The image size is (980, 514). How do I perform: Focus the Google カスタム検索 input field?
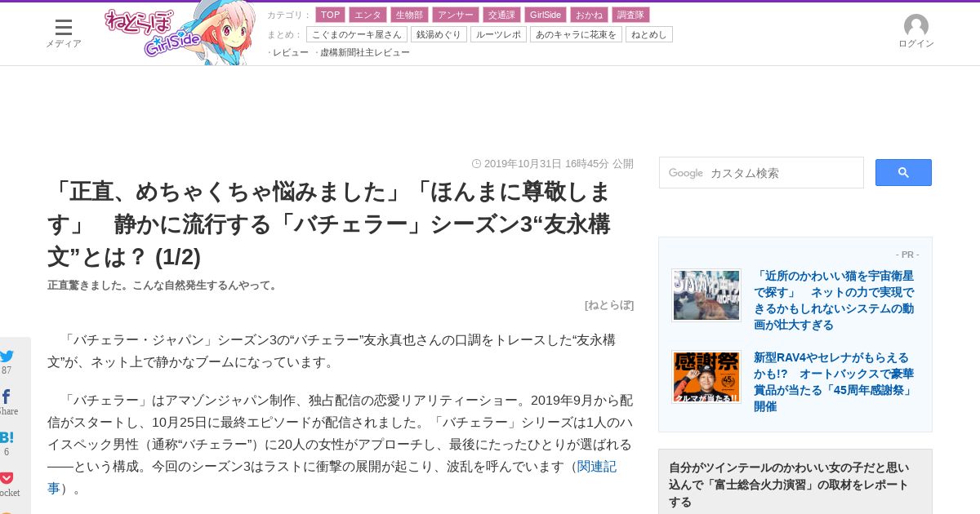click(x=761, y=173)
